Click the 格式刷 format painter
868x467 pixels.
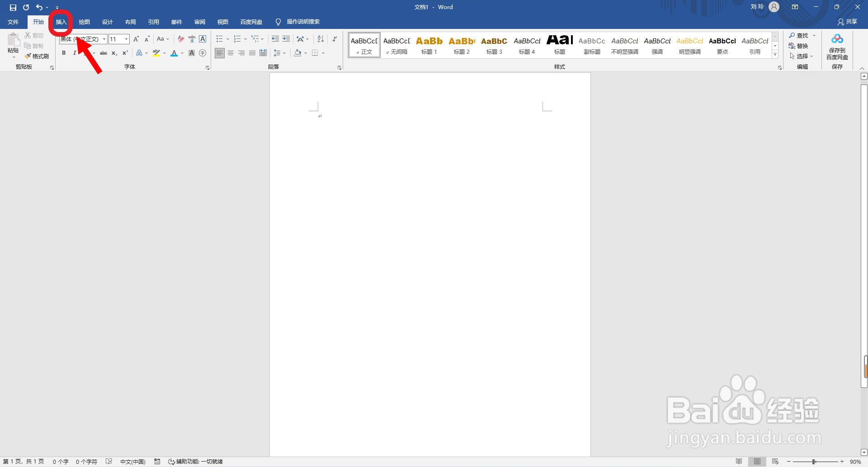click(x=37, y=56)
